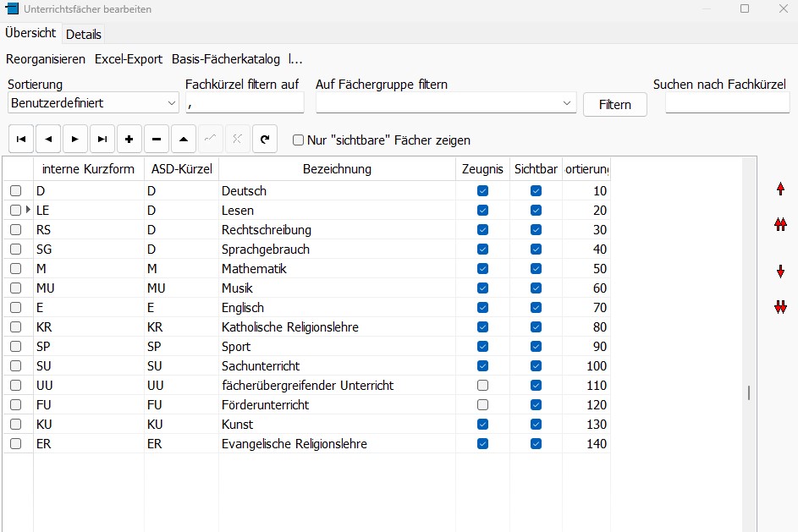Screen dimensions: 798x532
Task: Click the 'Lesen' Bezeichnung cell
Action: [337, 210]
